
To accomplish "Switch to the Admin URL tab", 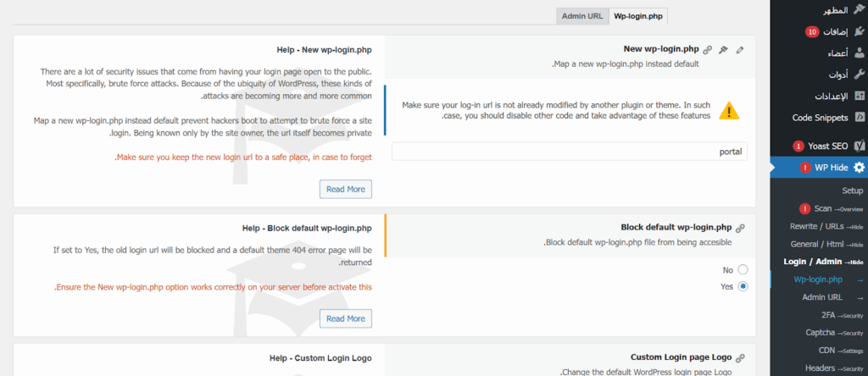I will (x=581, y=16).
